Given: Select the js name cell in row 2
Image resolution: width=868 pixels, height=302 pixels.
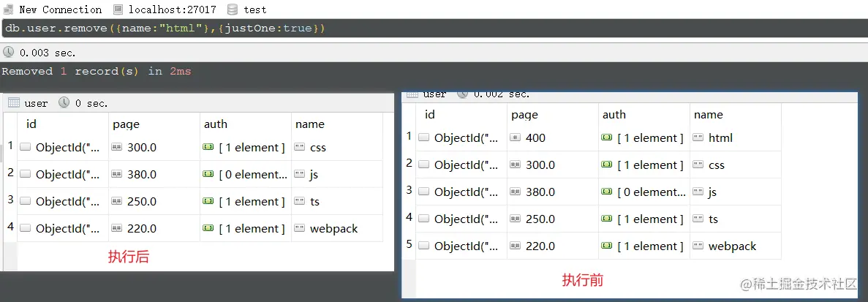Looking at the screenshot, I should [x=336, y=174].
